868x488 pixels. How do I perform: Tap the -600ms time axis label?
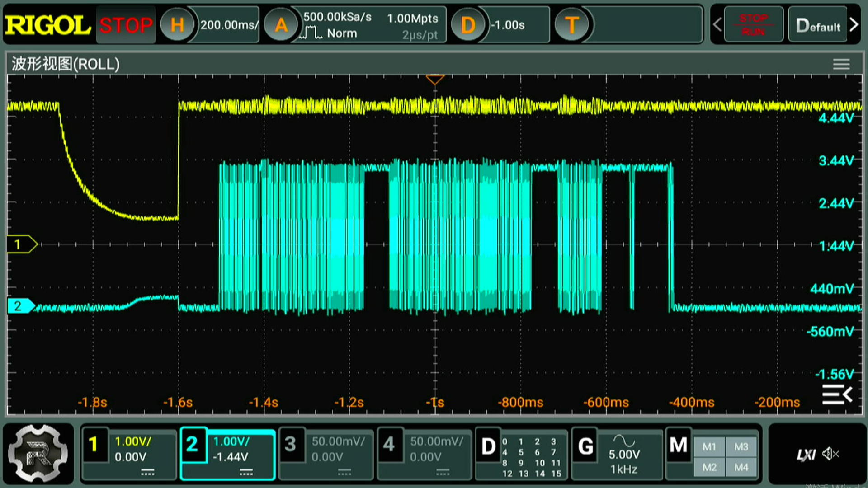click(x=606, y=402)
